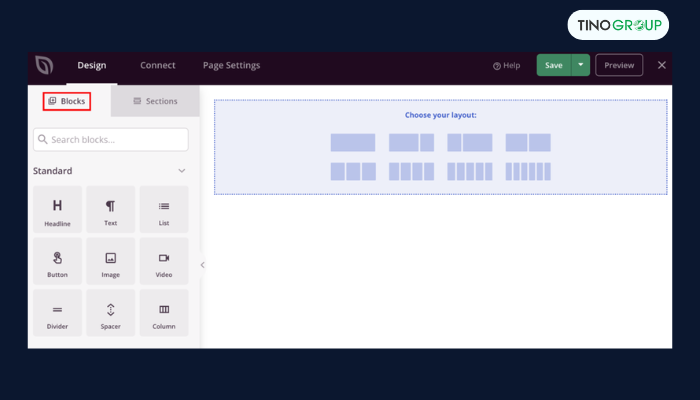Click the Standard section heading
700x400 pixels.
pyautogui.click(x=53, y=171)
